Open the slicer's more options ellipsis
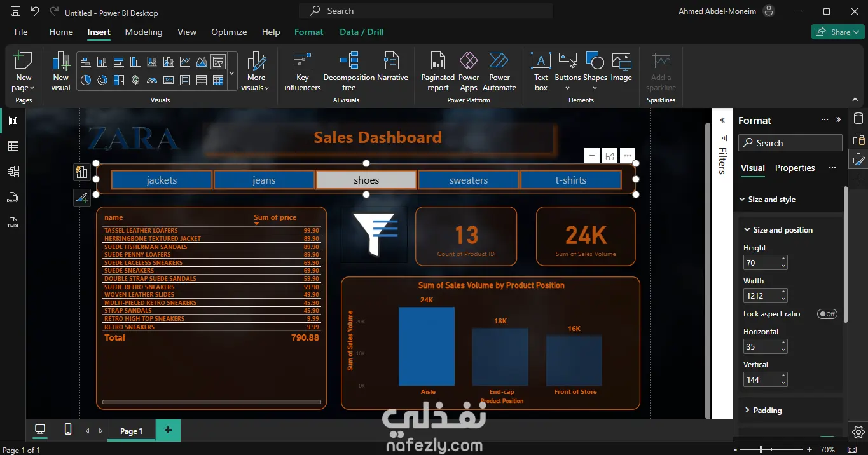Image resolution: width=868 pixels, height=455 pixels. tap(628, 156)
